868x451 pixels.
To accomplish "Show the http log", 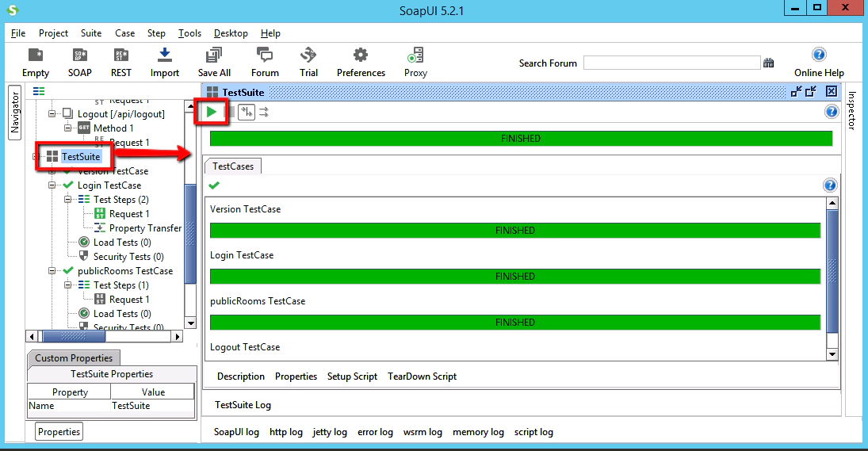I will coord(285,432).
